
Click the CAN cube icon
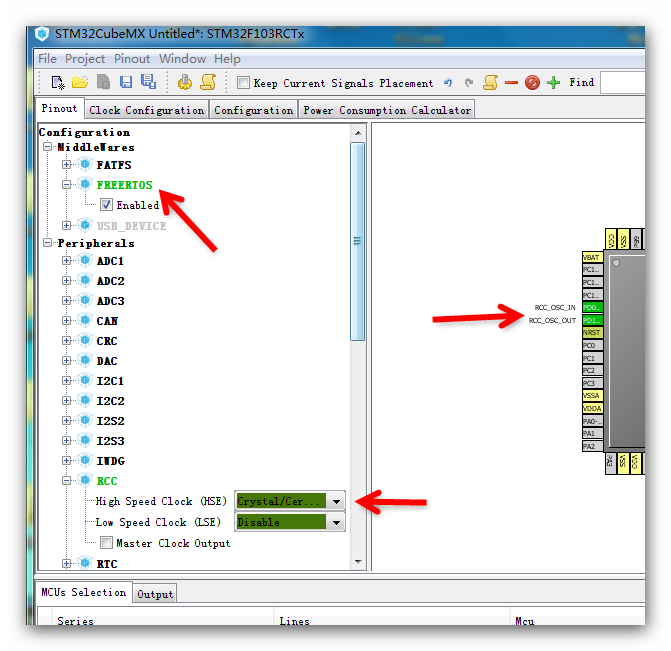85,321
